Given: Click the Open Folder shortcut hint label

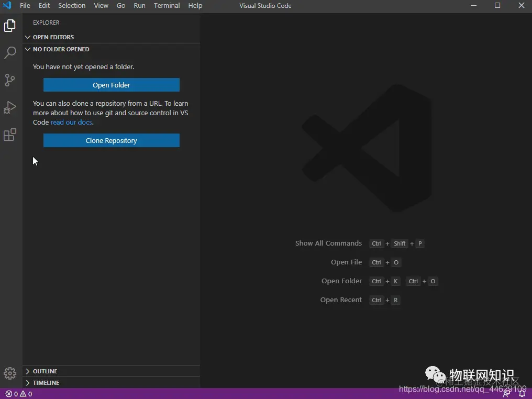Looking at the screenshot, I should click(341, 281).
